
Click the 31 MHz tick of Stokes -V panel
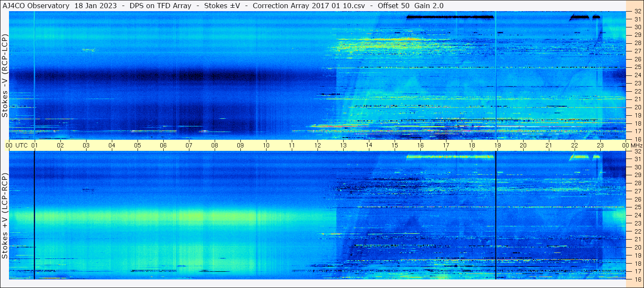point(637,19)
